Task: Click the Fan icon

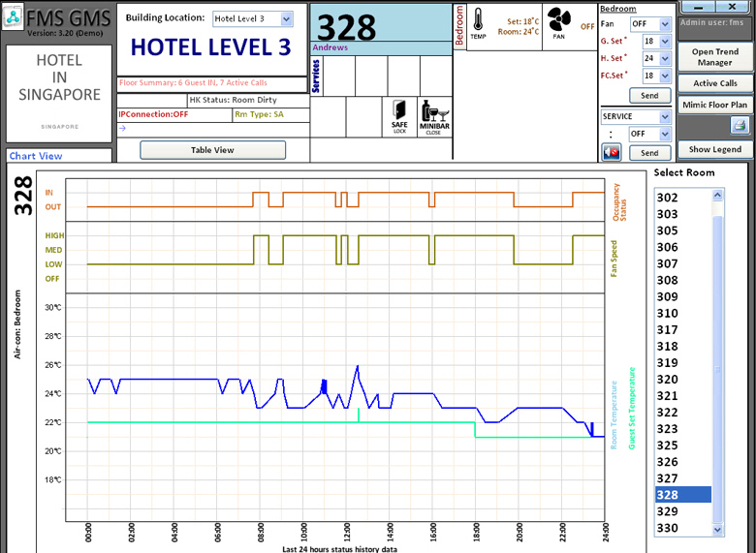Action: click(559, 23)
